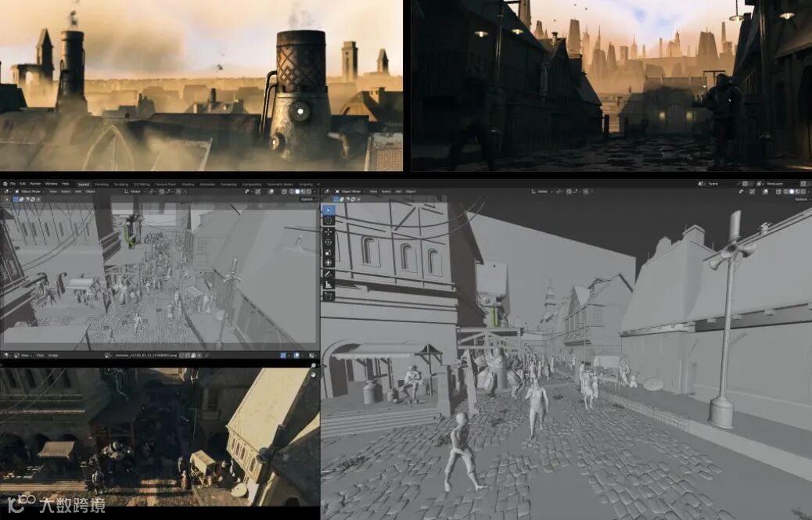Open editor type dropdown in image editor

point(6,356)
